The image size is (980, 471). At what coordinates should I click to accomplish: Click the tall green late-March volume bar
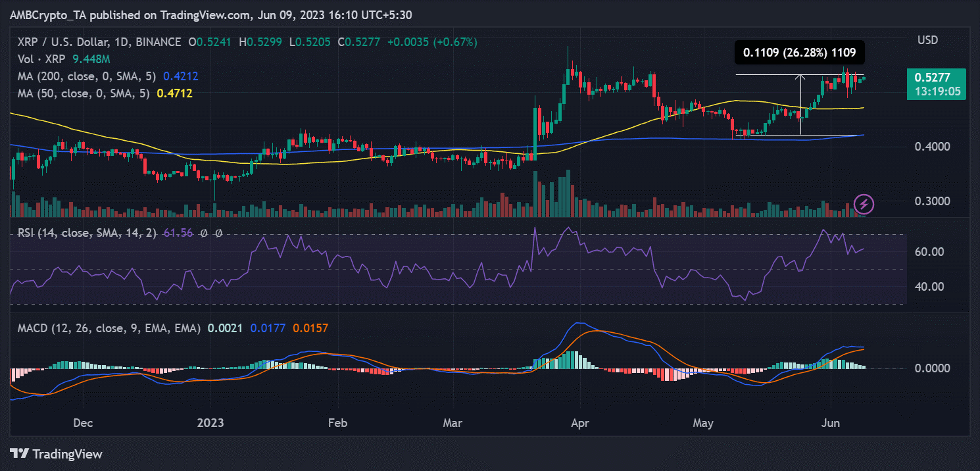coord(568,193)
